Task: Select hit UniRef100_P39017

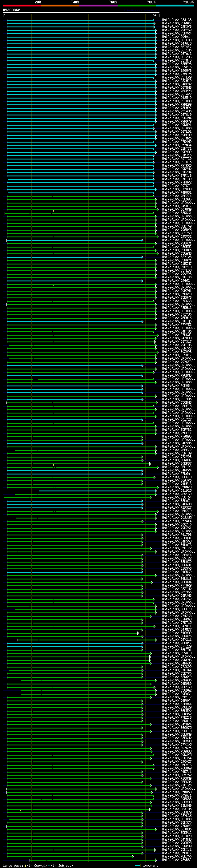Action: [177, 355]
